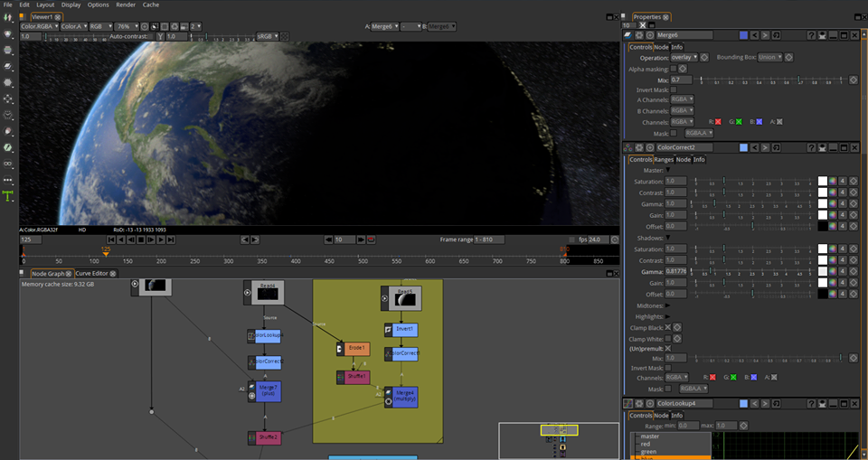Toggle the Merge6 Mask checkbox
This screenshot has width=868, height=460.
[x=673, y=133]
